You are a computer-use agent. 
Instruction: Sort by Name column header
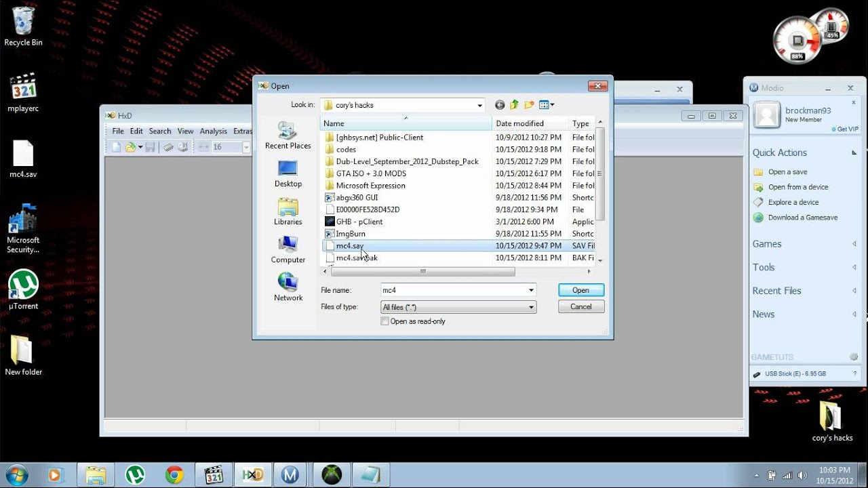406,123
